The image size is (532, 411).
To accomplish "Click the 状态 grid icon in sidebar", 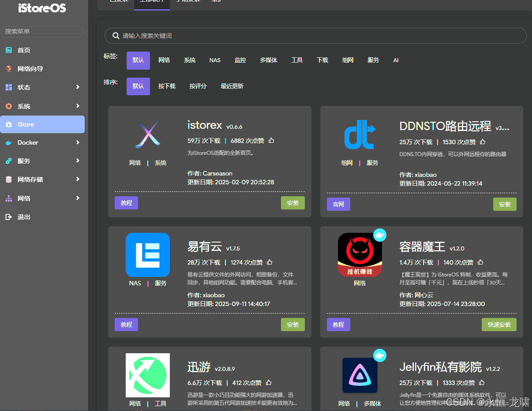I will pos(9,87).
